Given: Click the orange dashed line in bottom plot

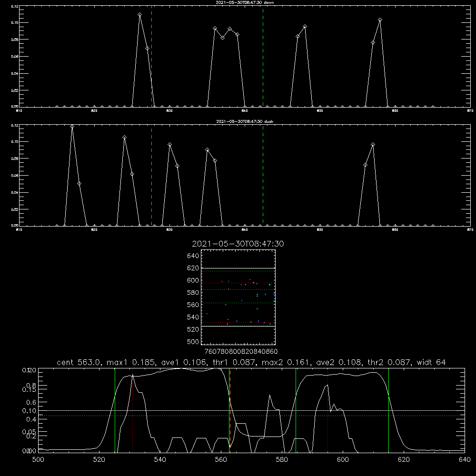Looking at the screenshot, I should [230, 410].
